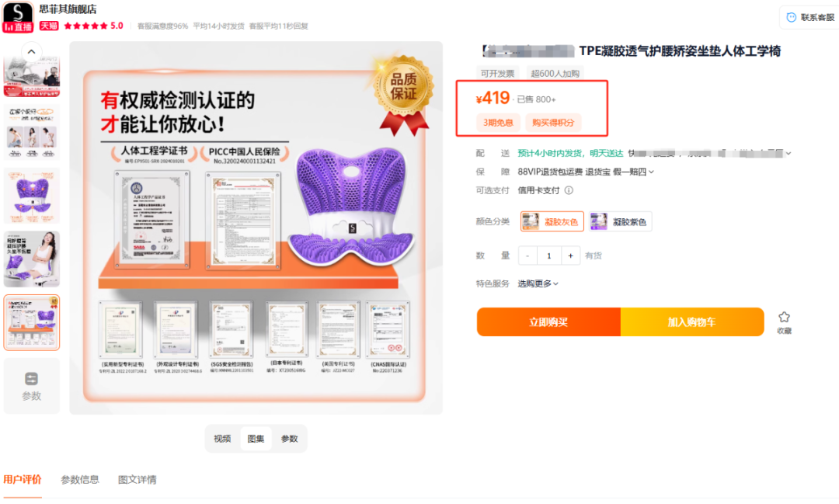Click the 88VIP退货包运费 guarantee text

[x=550, y=172]
